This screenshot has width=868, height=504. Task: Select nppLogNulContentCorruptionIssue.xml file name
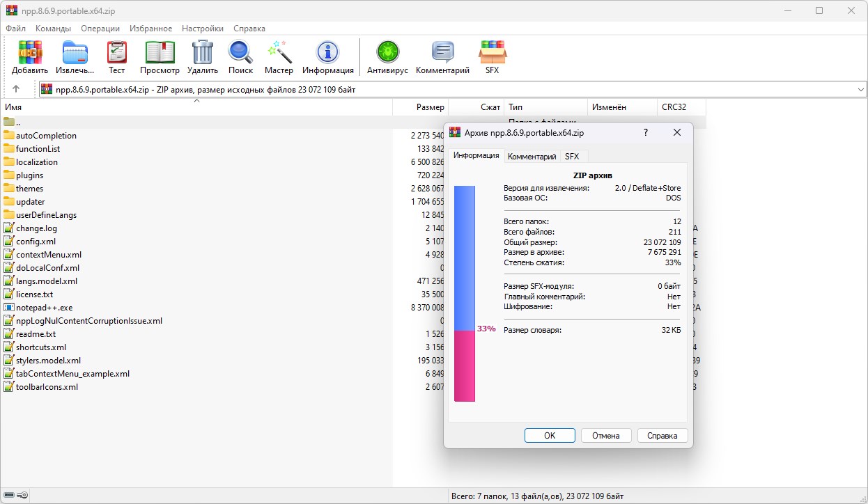(89, 321)
